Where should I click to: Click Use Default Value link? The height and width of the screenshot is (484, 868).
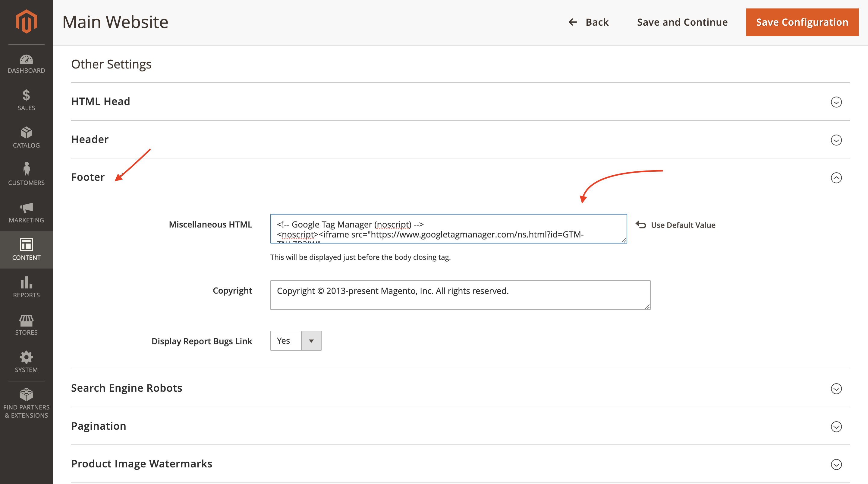tap(683, 225)
